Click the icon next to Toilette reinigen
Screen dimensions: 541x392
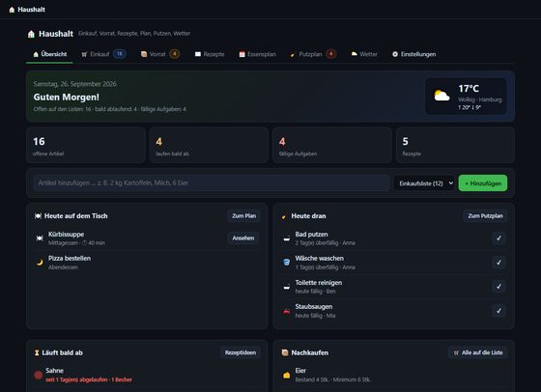coord(286,287)
